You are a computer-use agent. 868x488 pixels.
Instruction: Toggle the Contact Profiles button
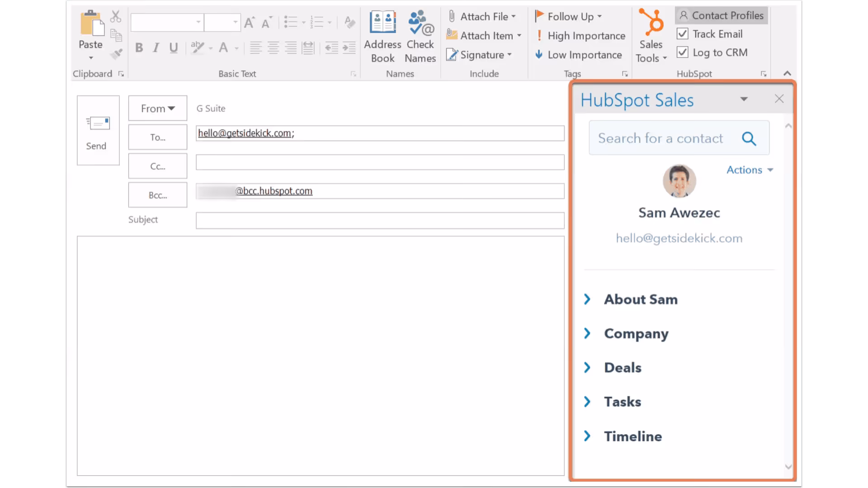[722, 15]
